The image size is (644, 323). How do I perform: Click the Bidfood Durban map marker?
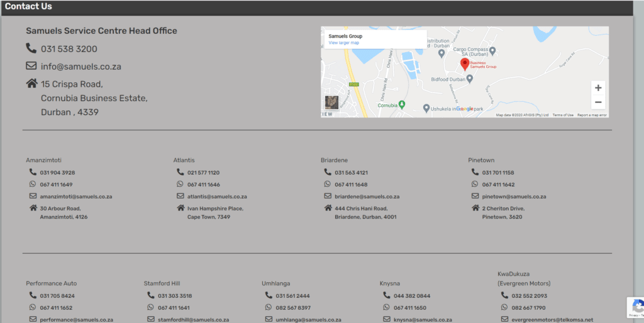pyautogui.click(x=470, y=79)
